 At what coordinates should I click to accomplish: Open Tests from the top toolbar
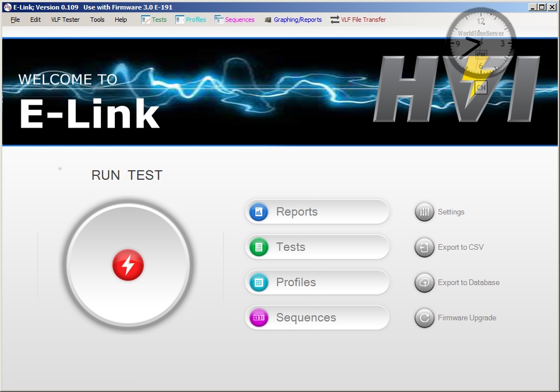click(x=154, y=20)
